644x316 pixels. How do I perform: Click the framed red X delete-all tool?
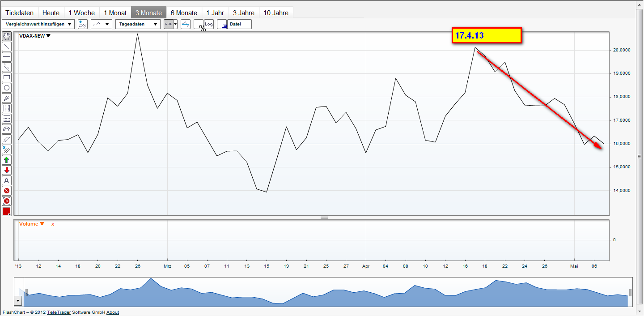[7, 201]
